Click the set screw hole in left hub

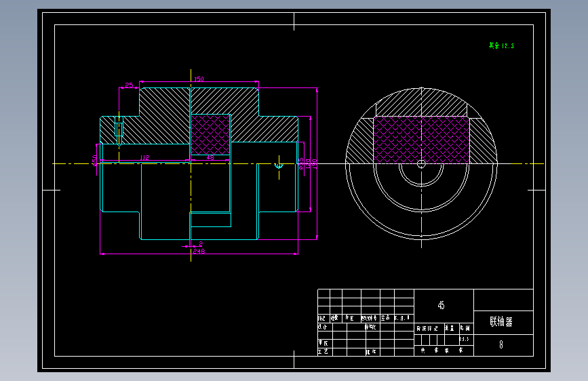[x=119, y=131]
